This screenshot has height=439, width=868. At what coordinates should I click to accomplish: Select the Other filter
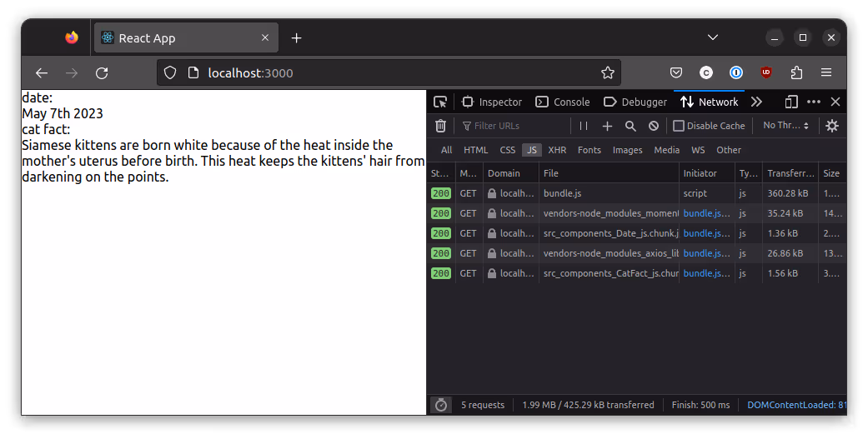729,150
